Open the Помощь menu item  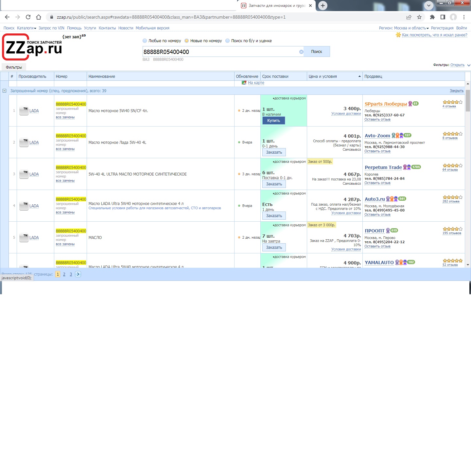point(74,28)
